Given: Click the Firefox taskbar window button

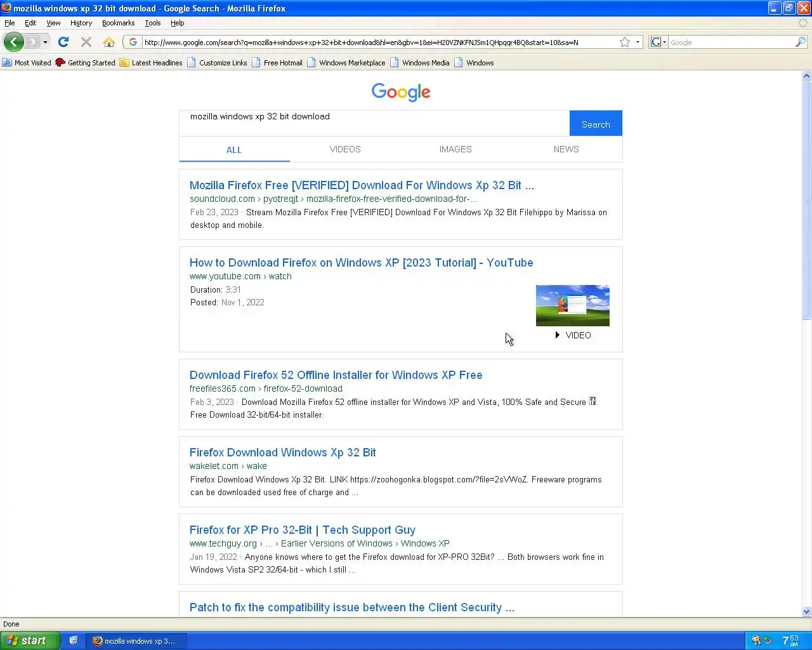Looking at the screenshot, I should [136, 640].
